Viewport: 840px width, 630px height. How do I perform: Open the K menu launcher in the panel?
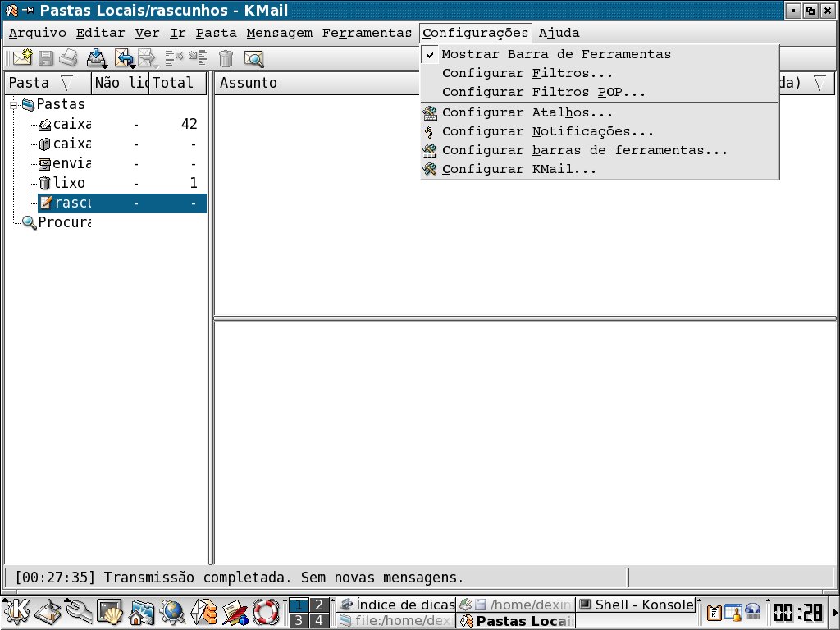(x=16, y=612)
